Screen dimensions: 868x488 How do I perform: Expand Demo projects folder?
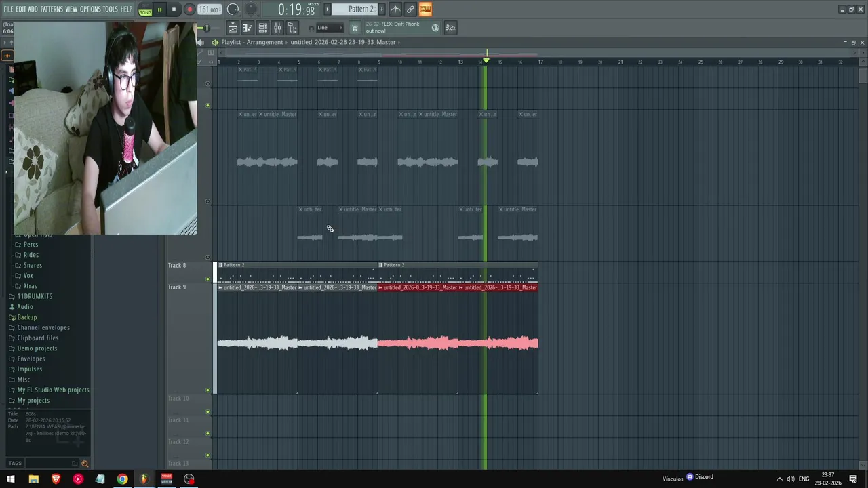tap(37, 348)
